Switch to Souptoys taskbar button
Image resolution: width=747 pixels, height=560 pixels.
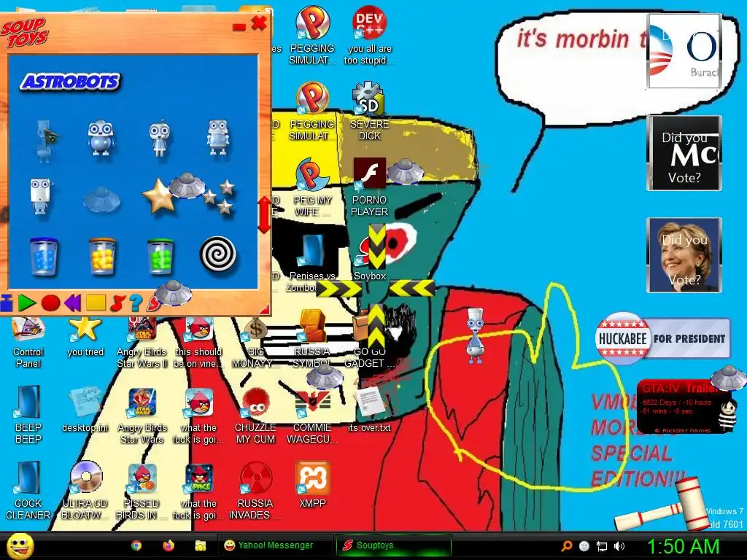(x=393, y=545)
